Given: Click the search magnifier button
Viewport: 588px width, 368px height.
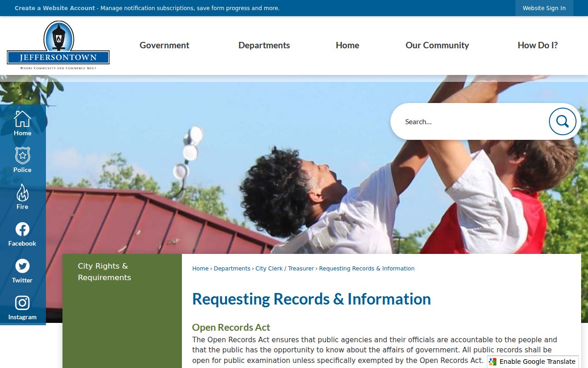Looking at the screenshot, I should pos(562,121).
